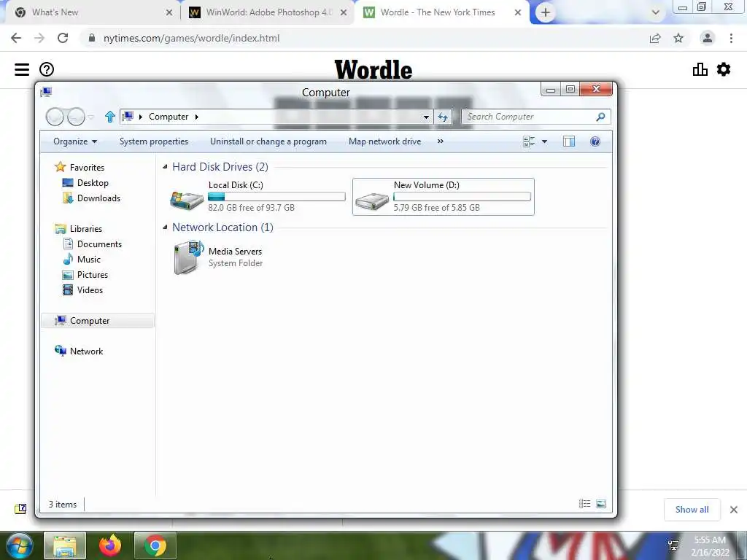Open Chrome share page icon
The image size is (747, 560).
[655, 38]
